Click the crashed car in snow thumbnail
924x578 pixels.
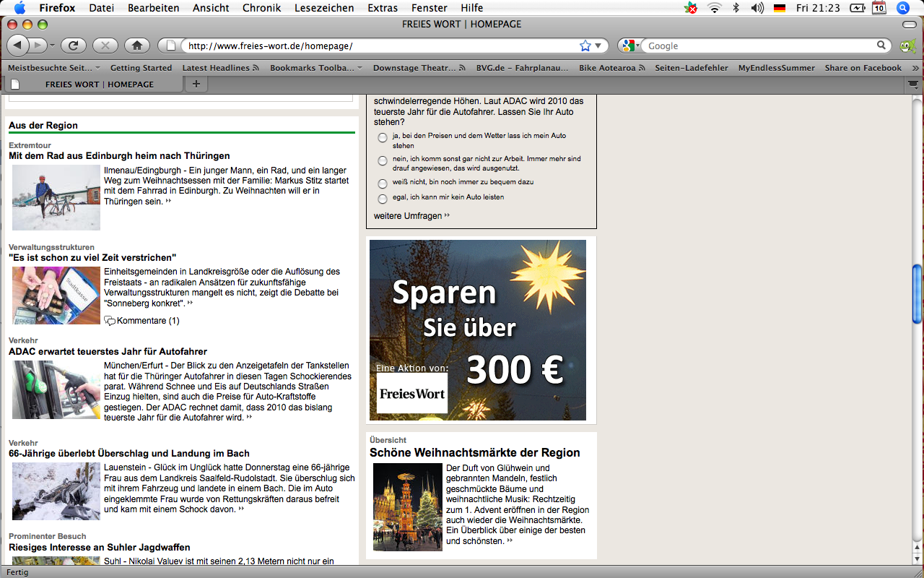point(56,491)
